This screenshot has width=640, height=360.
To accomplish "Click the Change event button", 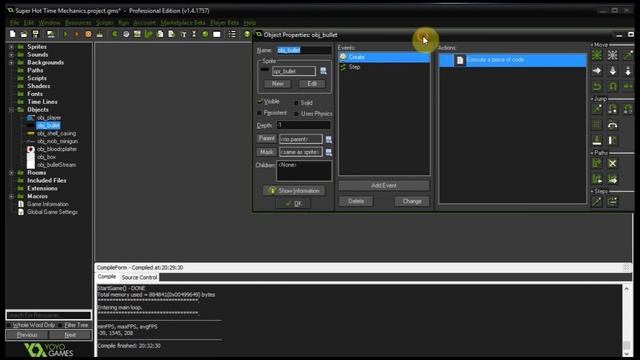I will pyautogui.click(x=412, y=201).
